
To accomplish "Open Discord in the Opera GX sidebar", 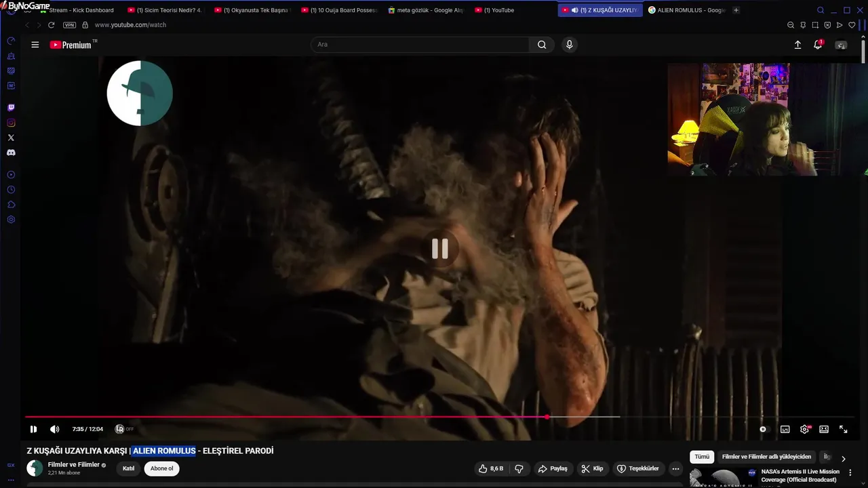I will (11, 152).
